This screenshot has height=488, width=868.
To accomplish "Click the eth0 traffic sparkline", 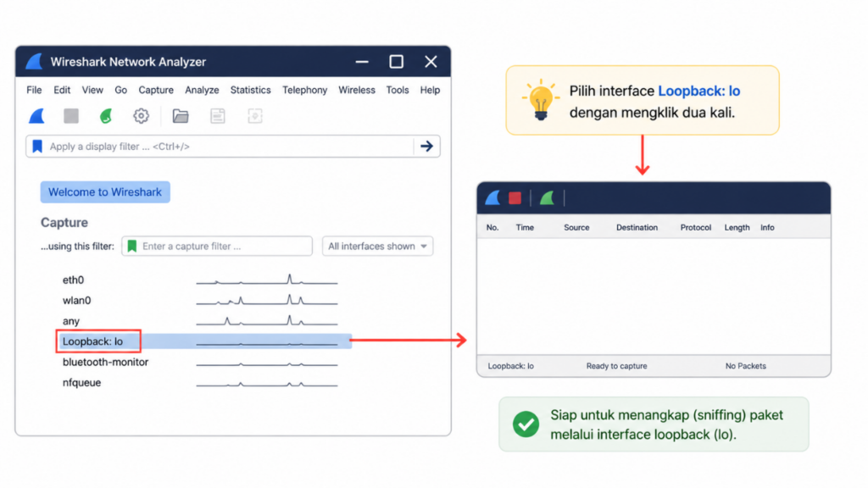I will pos(267,280).
